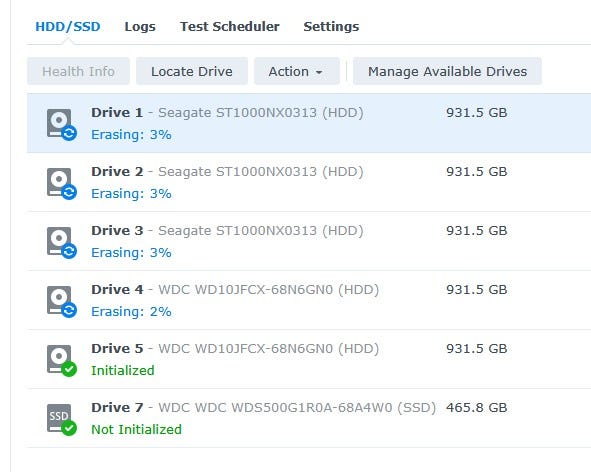Click Drive 2 'Erasing: 3%' status
Image resolution: width=591 pixels, height=472 pixels.
tap(131, 194)
